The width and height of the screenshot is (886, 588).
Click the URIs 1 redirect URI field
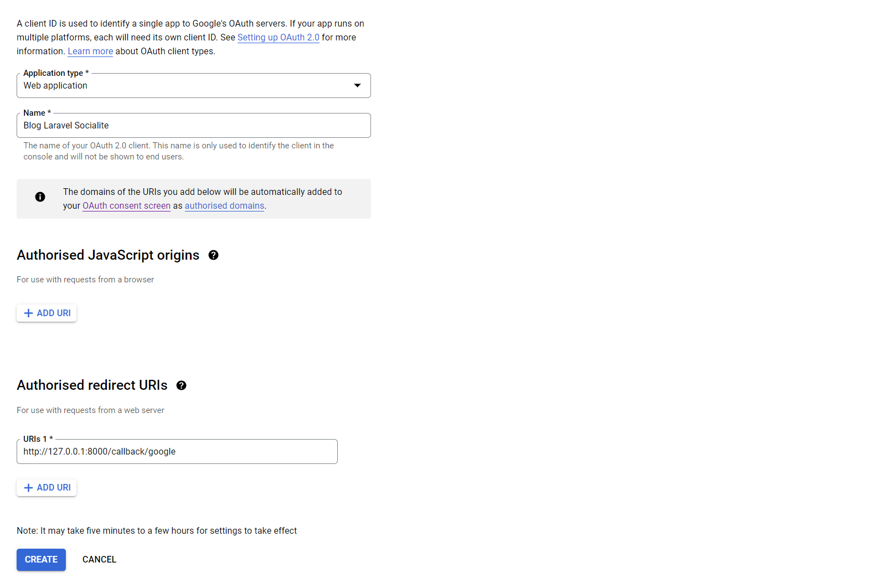pos(177,452)
